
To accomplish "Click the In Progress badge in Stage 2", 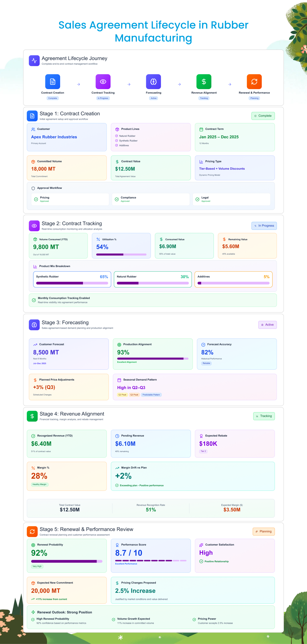I will pos(264,226).
